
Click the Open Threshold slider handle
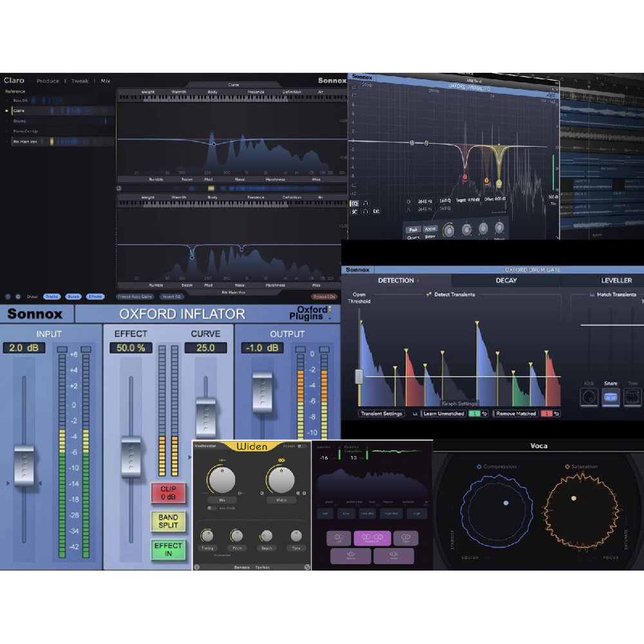(359, 377)
